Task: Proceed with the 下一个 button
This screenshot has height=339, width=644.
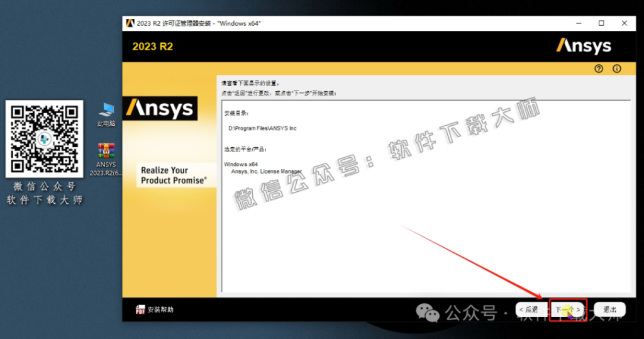Action: click(568, 309)
